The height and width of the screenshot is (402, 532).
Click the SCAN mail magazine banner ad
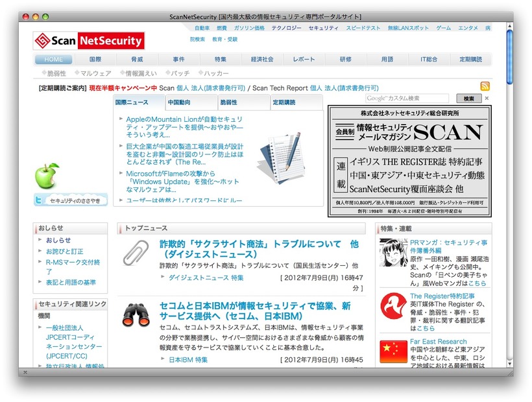click(409, 161)
